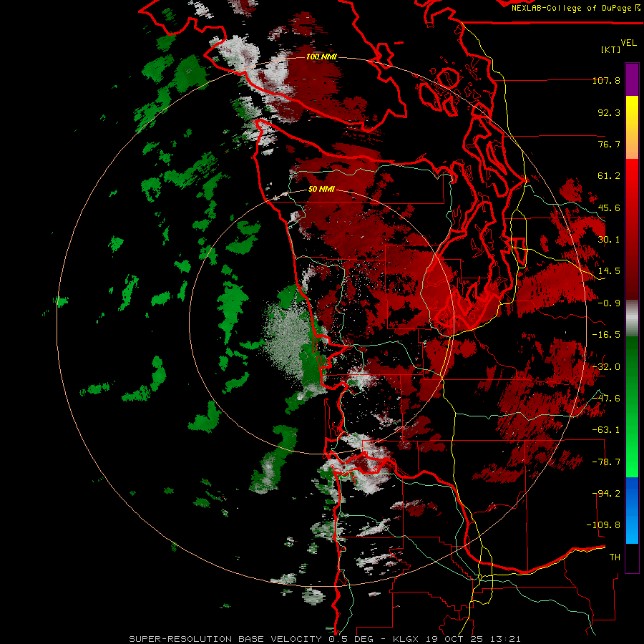Click the -47.6 scale value
The width and height of the screenshot is (644, 644).
click(606, 399)
